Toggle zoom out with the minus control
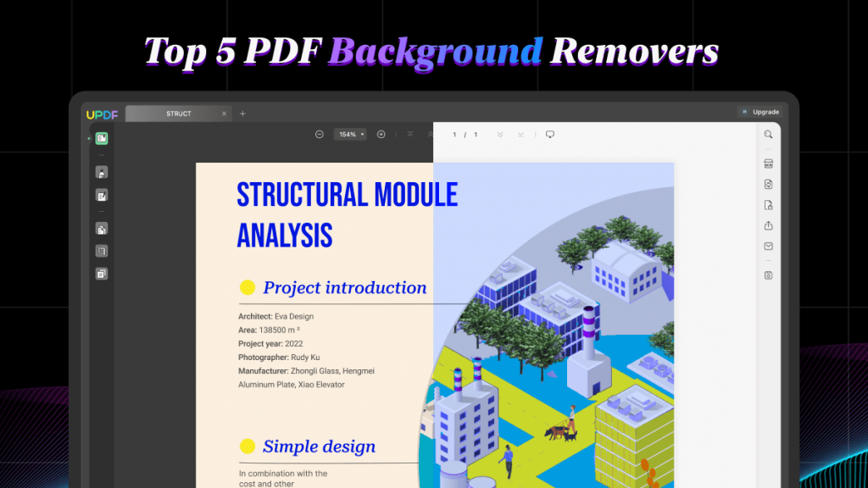 [320, 134]
